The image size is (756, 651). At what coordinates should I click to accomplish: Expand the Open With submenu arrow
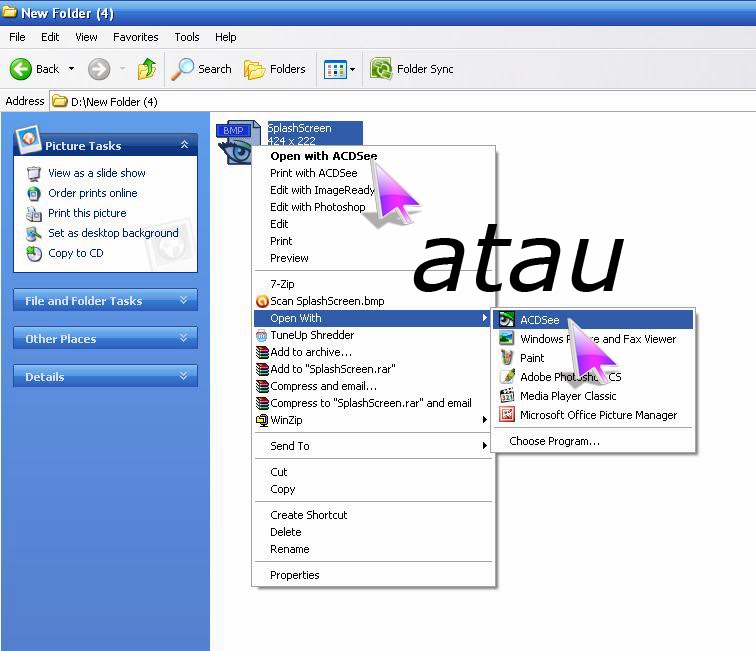tap(485, 318)
